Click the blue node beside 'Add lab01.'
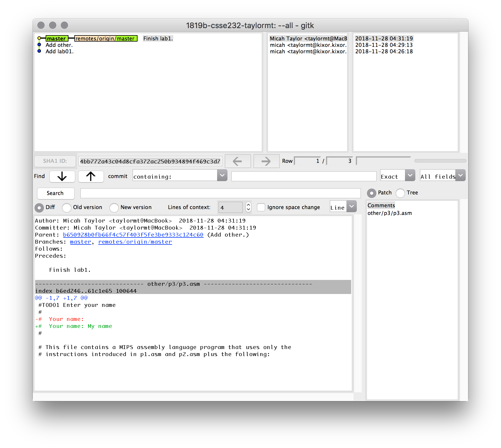Image resolution: width=501 pixels, height=448 pixels. coord(39,51)
